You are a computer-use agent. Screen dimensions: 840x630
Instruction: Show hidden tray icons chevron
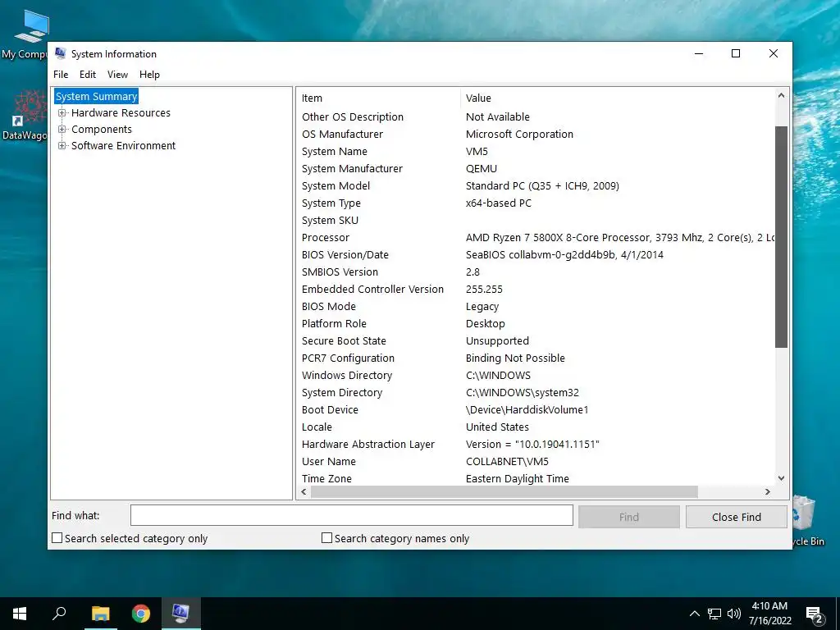tap(694, 614)
